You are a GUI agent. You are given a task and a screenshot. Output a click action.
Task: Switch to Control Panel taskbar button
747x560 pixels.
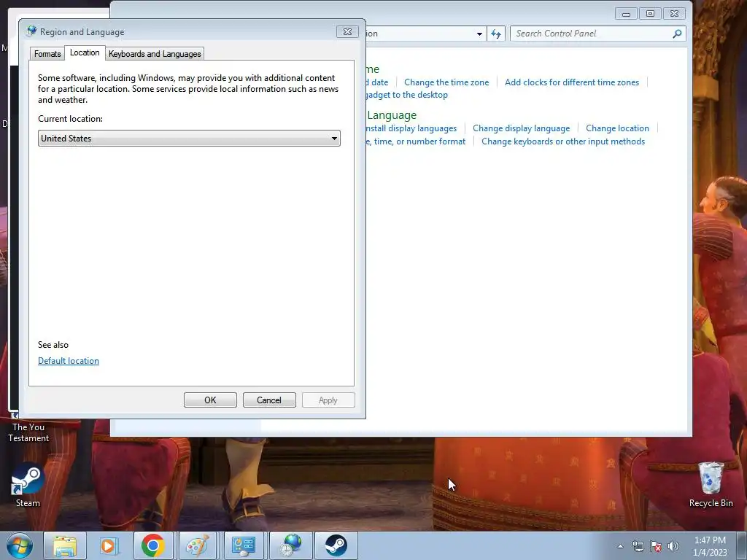click(x=244, y=545)
